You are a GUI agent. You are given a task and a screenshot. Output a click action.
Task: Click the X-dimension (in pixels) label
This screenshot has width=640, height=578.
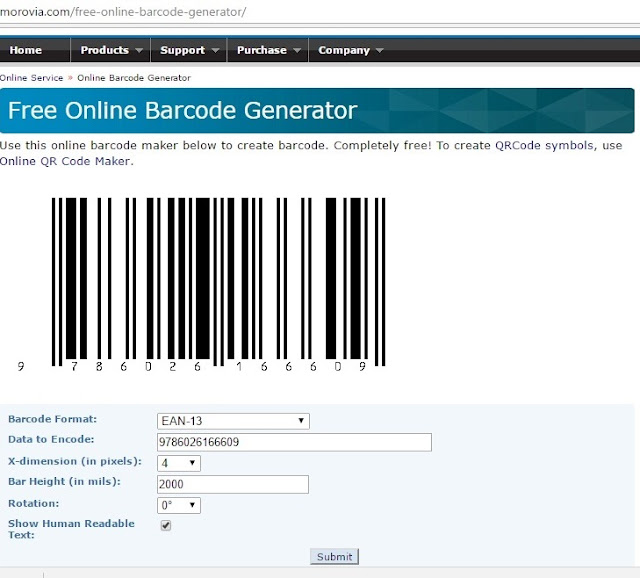(75, 461)
